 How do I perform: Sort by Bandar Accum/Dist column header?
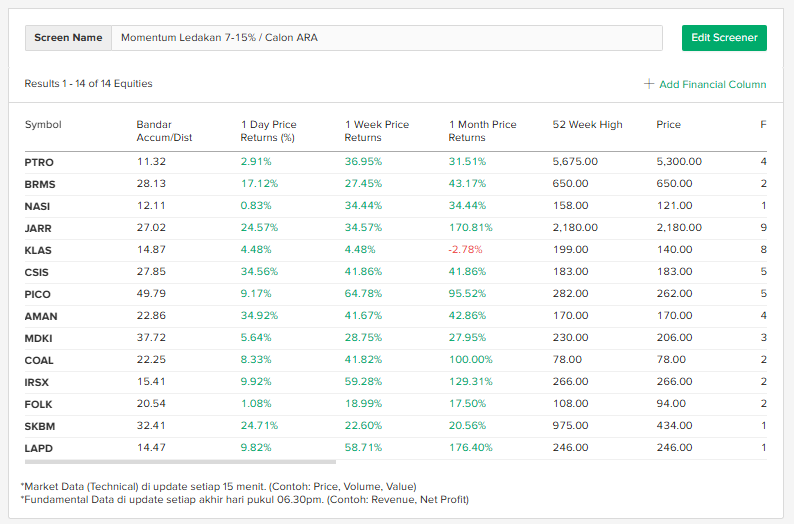(165, 131)
